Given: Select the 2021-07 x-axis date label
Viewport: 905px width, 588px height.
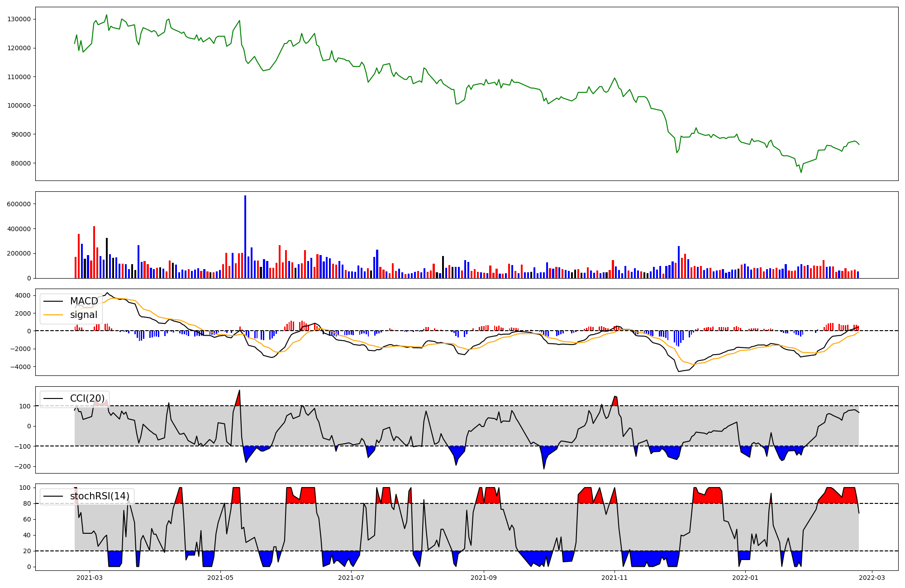Looking at the screenshot, I should click(351, 578).
